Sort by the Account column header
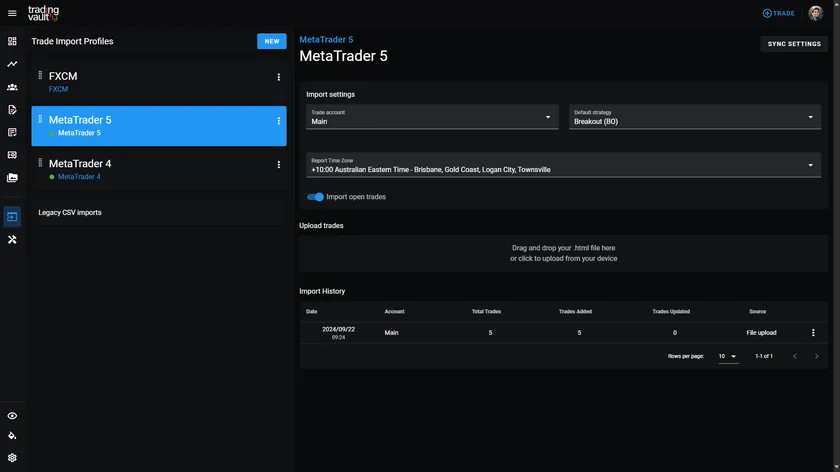 [x=394, y=311]
